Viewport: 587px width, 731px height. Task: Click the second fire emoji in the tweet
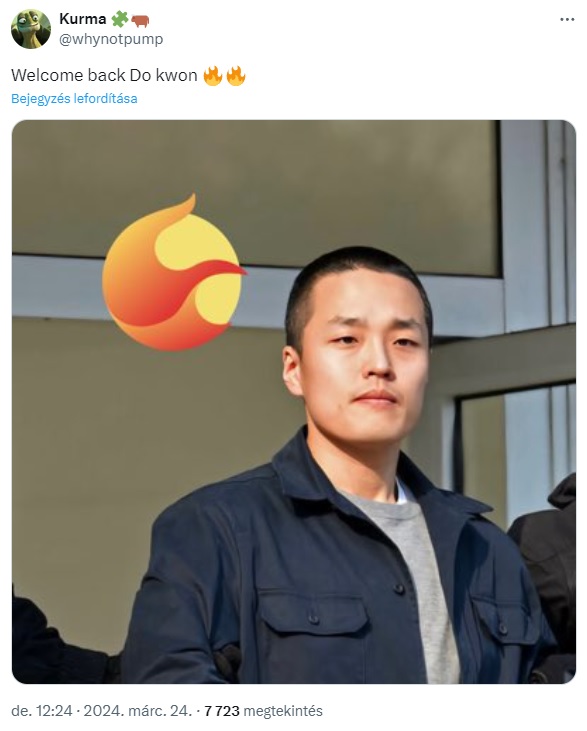pyautogui.click(x=236, y=76)
